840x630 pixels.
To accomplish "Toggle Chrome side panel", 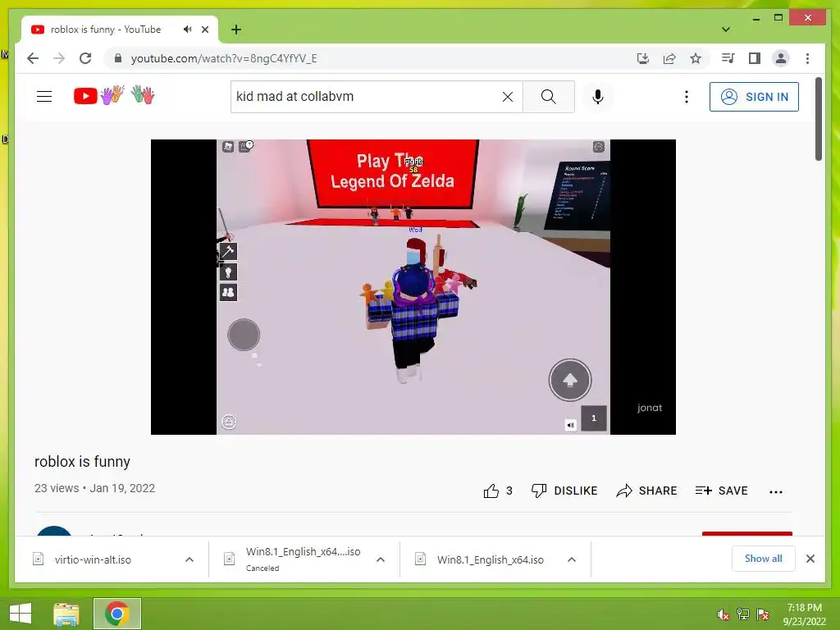I will coord(755,58).
